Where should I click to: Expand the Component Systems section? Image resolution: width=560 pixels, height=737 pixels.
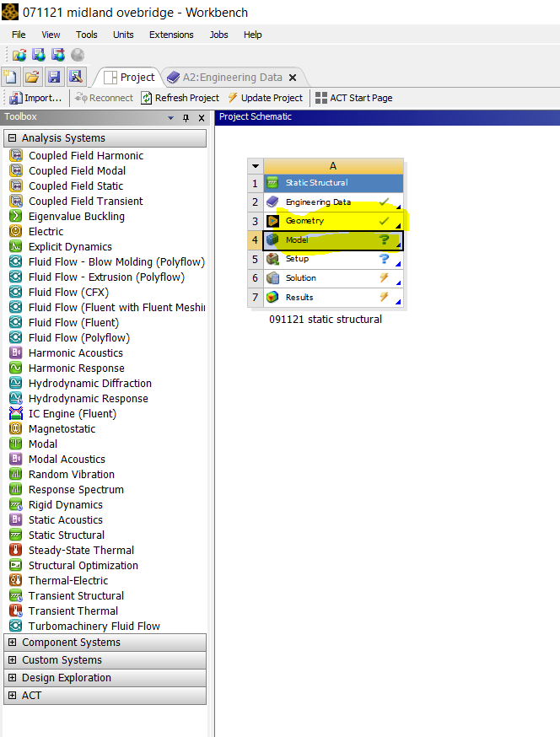[x=12, y=642]
